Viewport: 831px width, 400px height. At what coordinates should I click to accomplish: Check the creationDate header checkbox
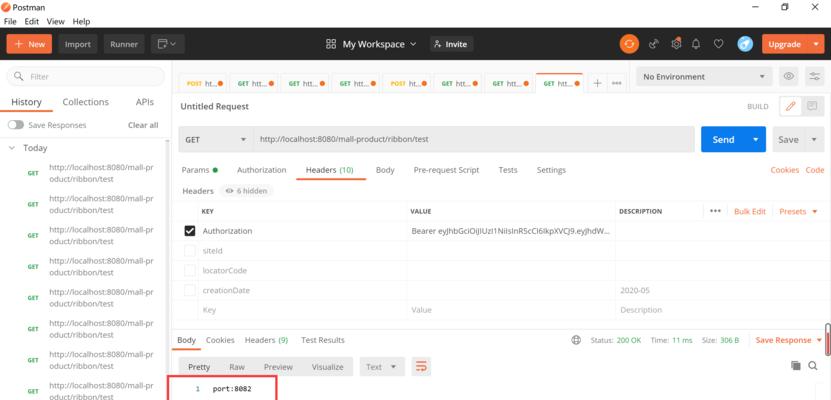tap(190, 290)
